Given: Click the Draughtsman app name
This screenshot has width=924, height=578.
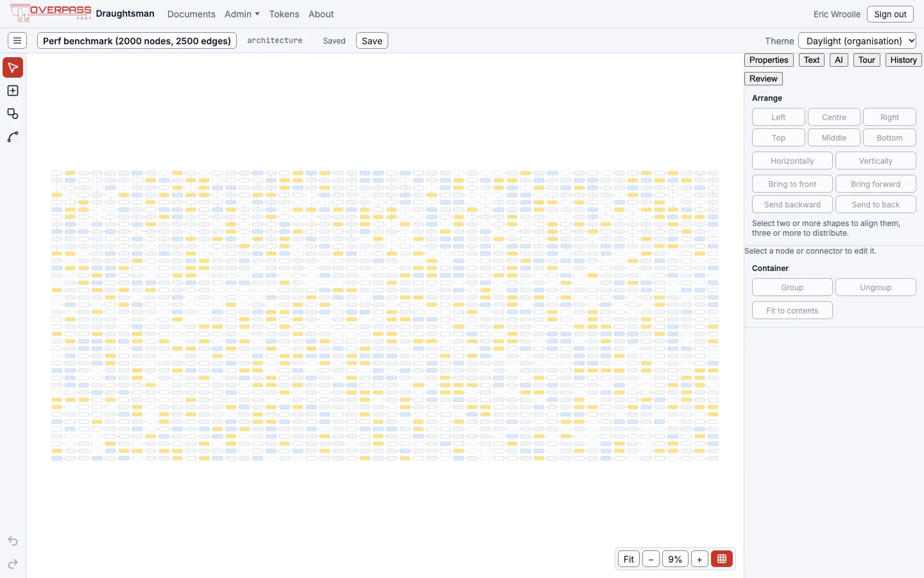Looking at the screenshot, I should click(125, 13).
